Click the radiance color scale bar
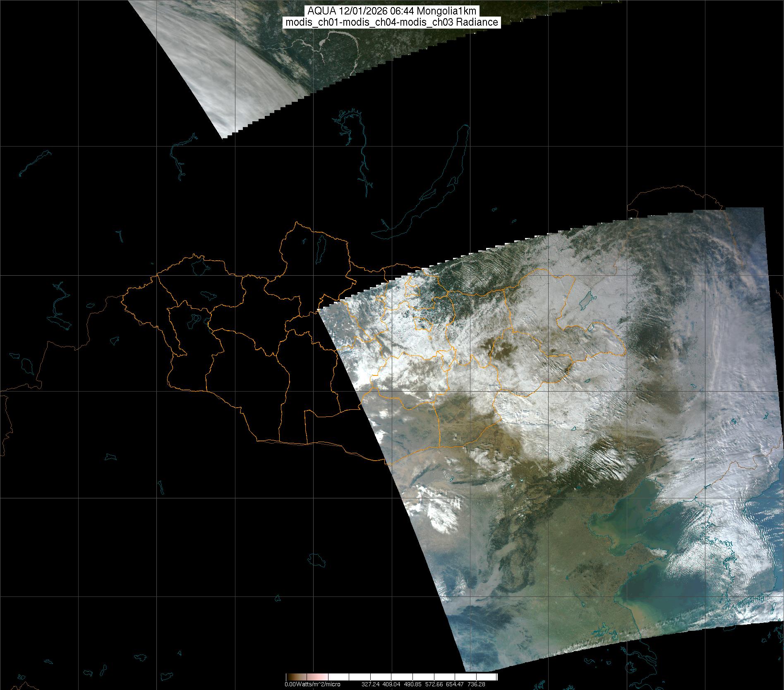Screen dimensions: 784x690 tap(391, 677)
